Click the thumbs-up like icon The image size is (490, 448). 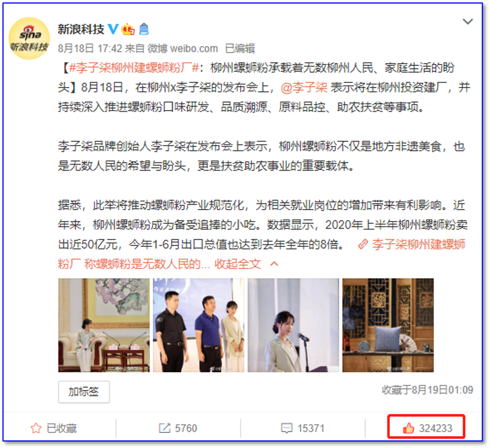408,428
